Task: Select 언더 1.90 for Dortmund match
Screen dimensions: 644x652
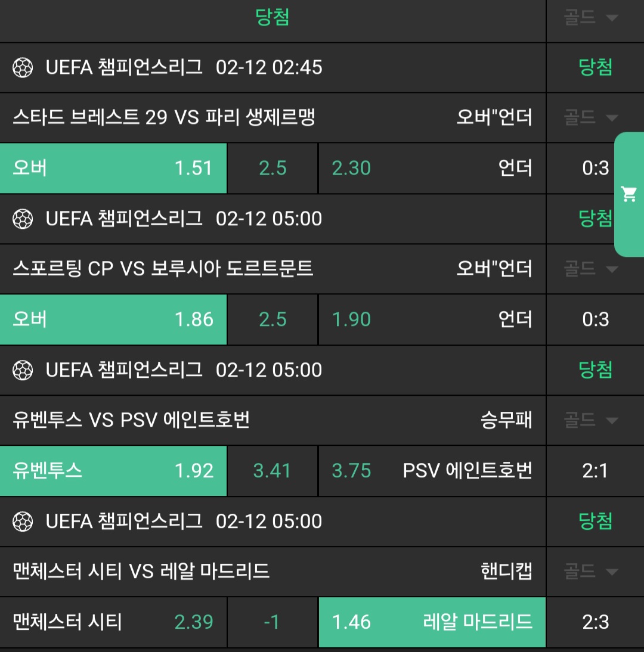Action: [x=432, y=319]
